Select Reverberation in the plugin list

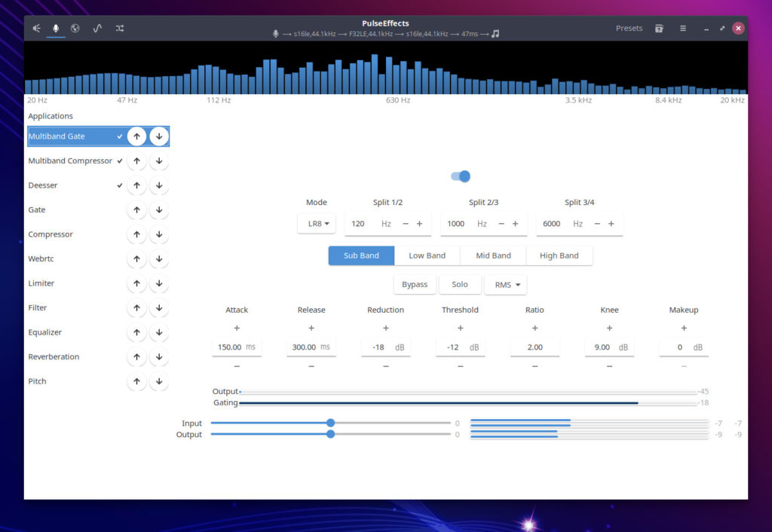tap(99, 356)
